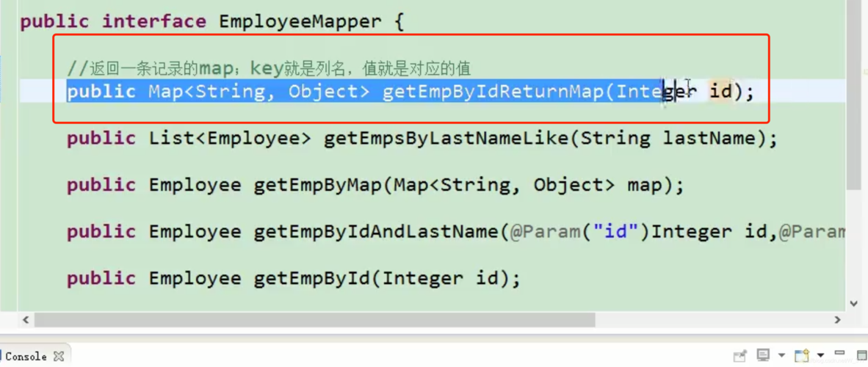This screenshot has width=868, height=367.
Task: Click the horizontal scrollbar right arrow
Action: click(837, 320)
